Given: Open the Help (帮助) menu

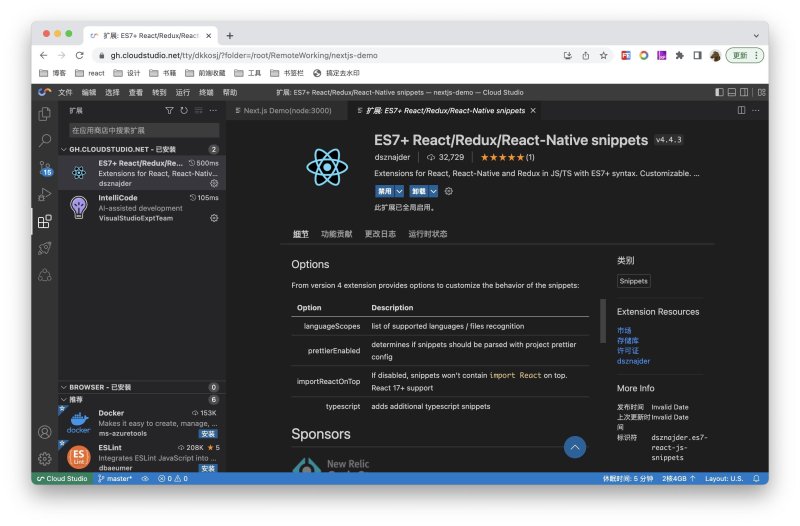Looking at the screenshot, I should pos(230,92).
